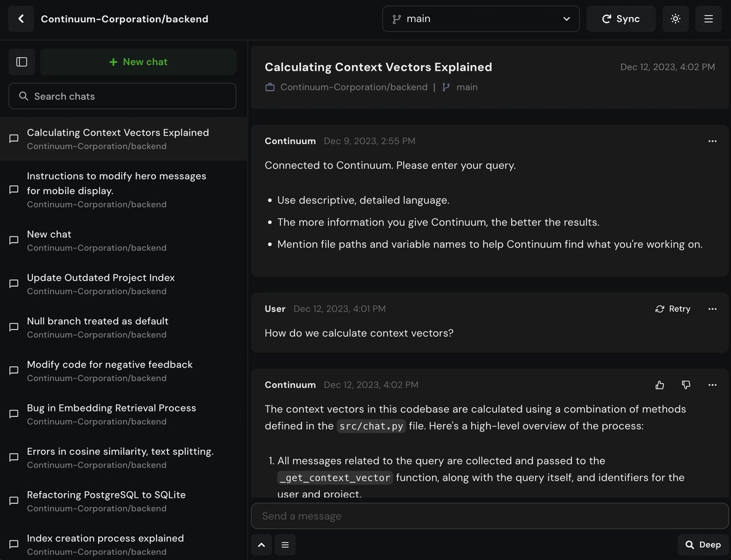
Task: Retry the user's context vectors question
Action: pyautogui.click(x=672, y=309)
